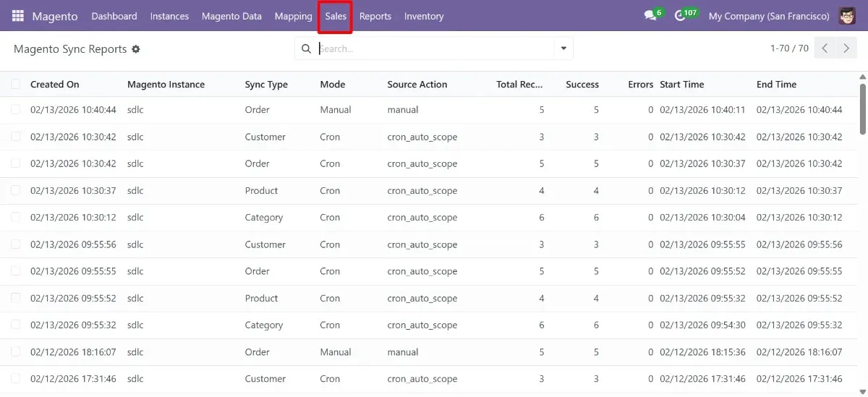Toggle the select-all header checkbox

coord(16,84)
